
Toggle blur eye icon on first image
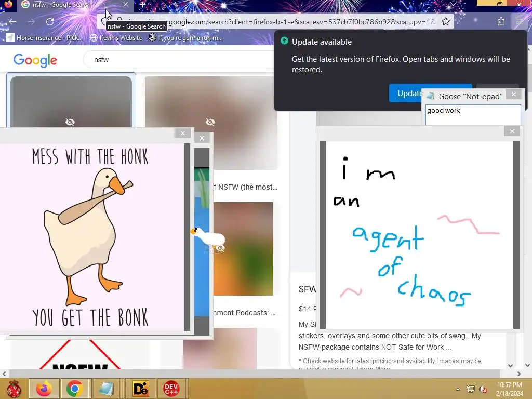(70, 122)
